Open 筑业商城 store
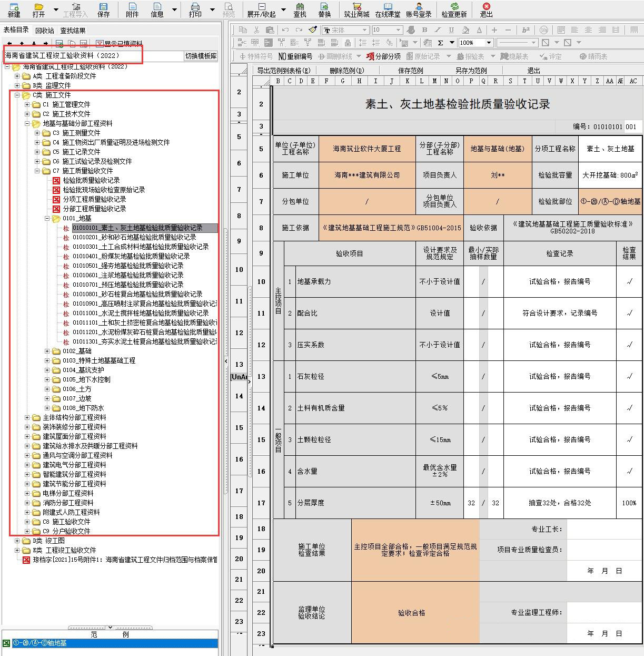 [x=356, y=9]
